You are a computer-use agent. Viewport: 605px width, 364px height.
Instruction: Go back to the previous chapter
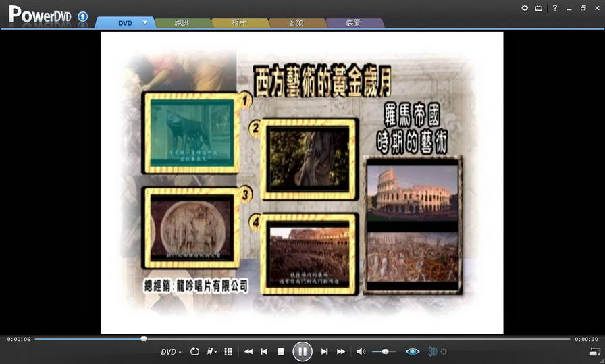(x=264, y=352)
